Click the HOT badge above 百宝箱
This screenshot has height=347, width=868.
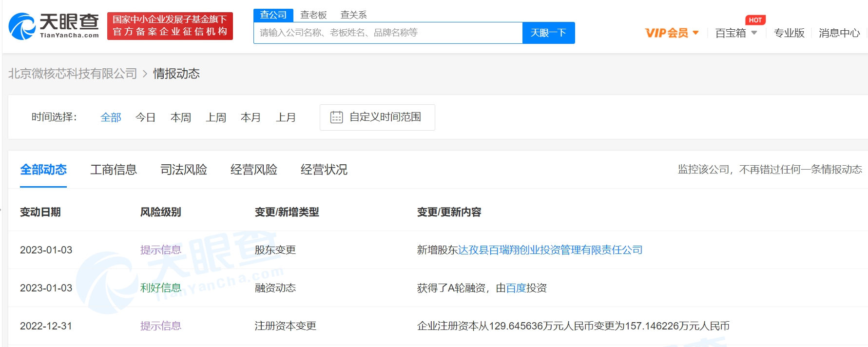point(755,20)
